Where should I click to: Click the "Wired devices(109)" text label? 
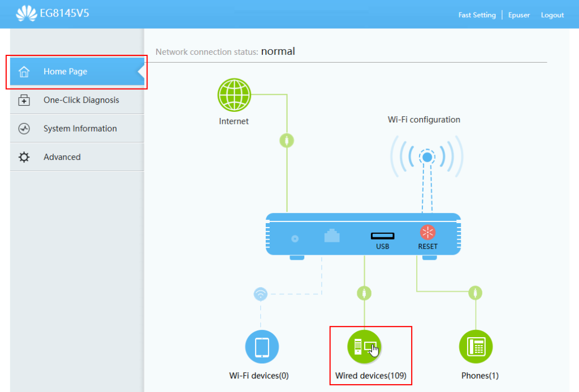pos(370,376)
